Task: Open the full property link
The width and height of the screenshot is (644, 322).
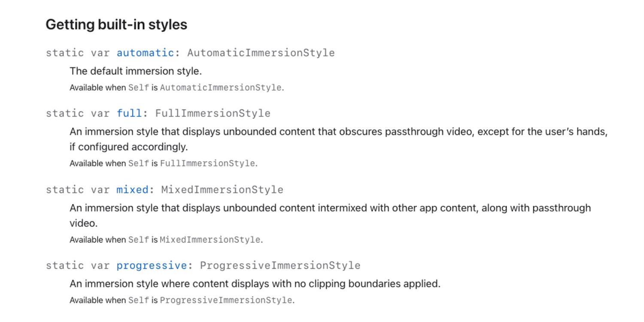Action: click(x=129, y=113)
